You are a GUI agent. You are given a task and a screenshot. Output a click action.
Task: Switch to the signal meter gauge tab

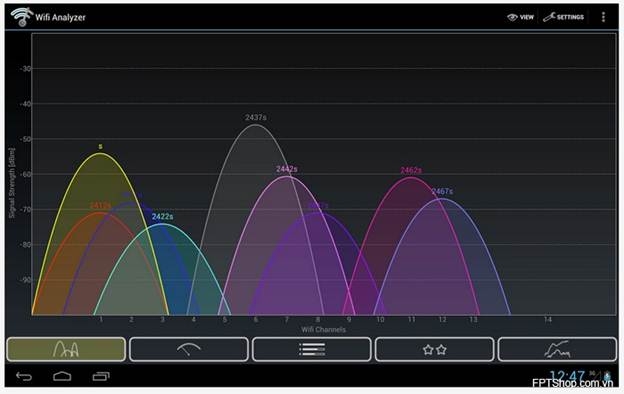189,349
